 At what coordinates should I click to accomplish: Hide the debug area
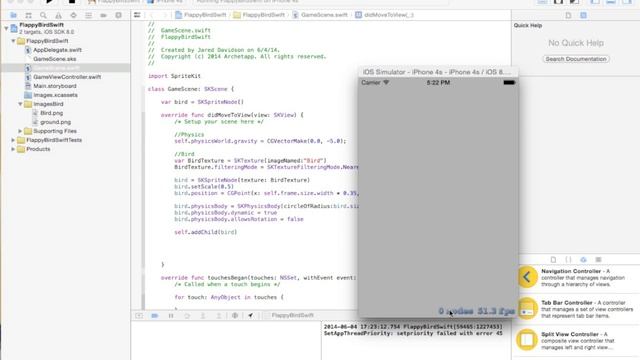click(139, 316)
